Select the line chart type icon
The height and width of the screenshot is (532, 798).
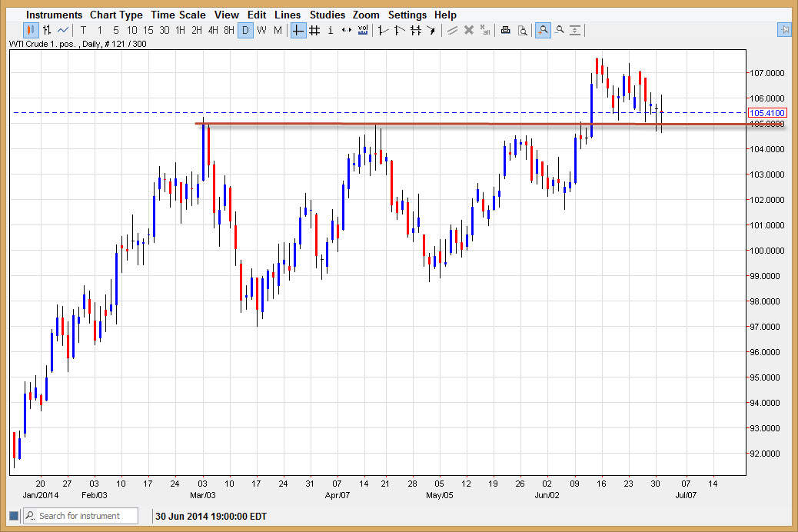(x=63, y=30)
